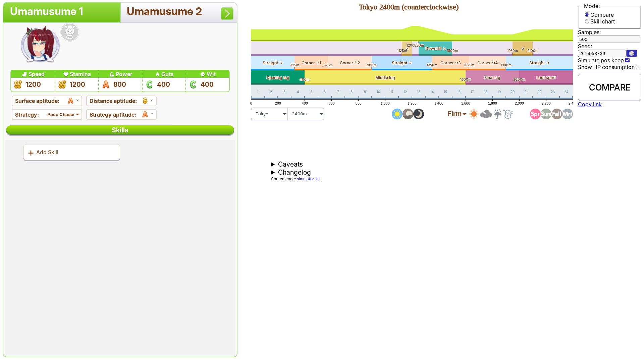
Task: Click the COMPARE button
Action: pyautogui.click(x=609, y=87)
